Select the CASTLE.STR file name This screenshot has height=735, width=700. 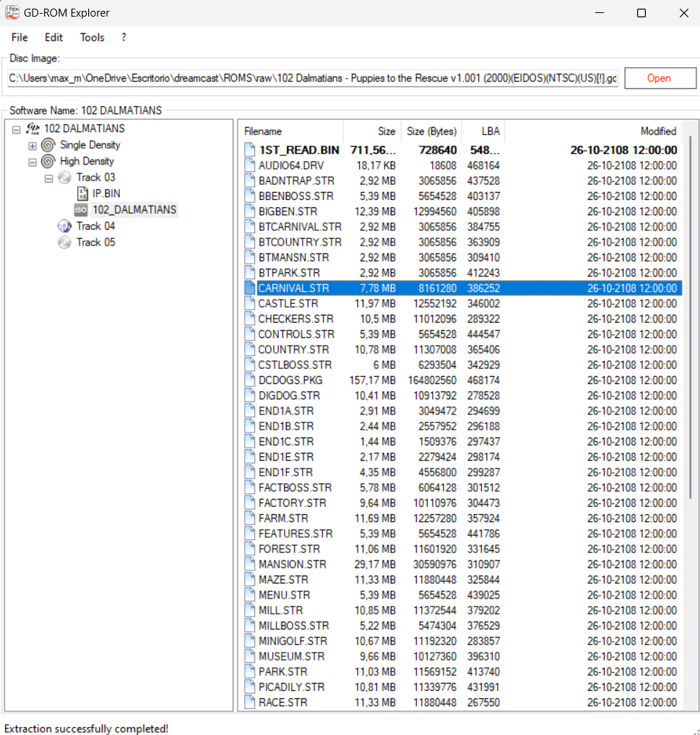pos(288,304)
